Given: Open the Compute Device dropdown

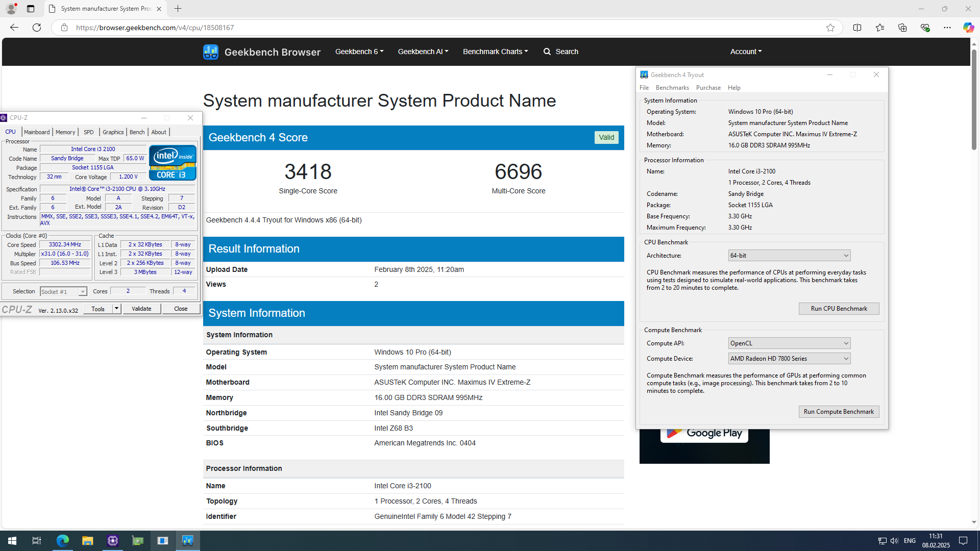Looking at the screenshot, I should point(789,359).
